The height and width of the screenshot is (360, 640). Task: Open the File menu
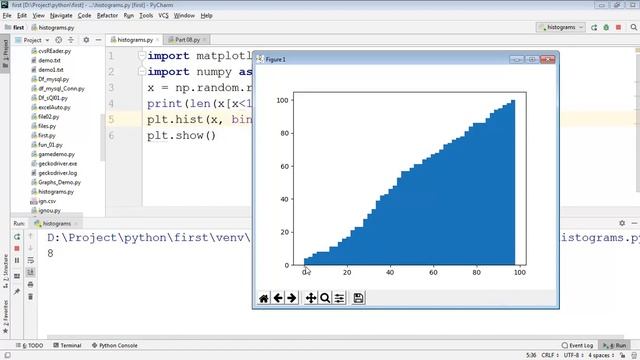tap(7, 16)
